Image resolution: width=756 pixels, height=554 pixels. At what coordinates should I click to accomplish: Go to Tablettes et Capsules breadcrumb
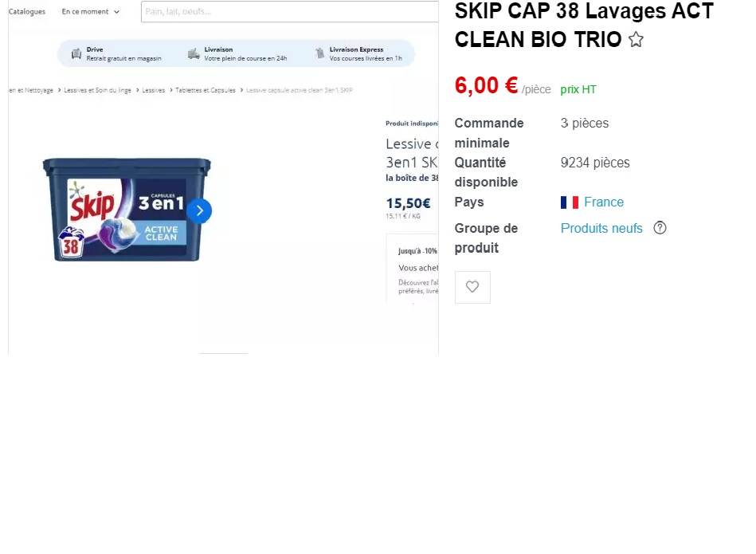(x=206, y=90)
